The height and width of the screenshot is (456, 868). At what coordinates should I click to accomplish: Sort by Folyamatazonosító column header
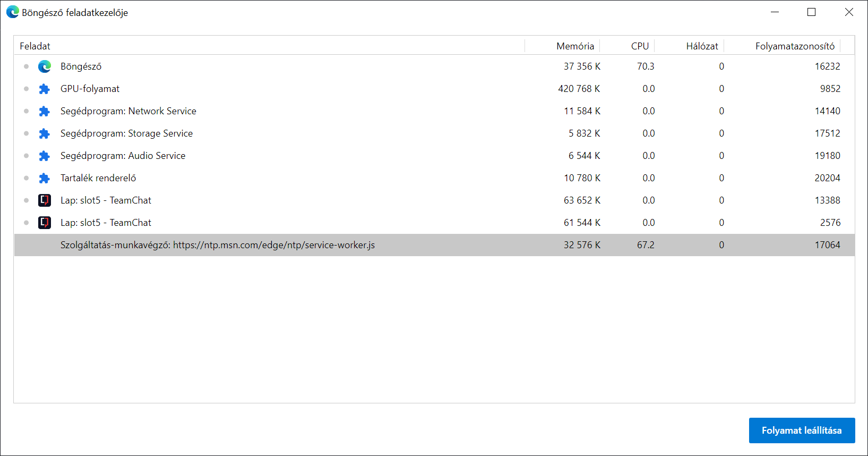point(795,46)
